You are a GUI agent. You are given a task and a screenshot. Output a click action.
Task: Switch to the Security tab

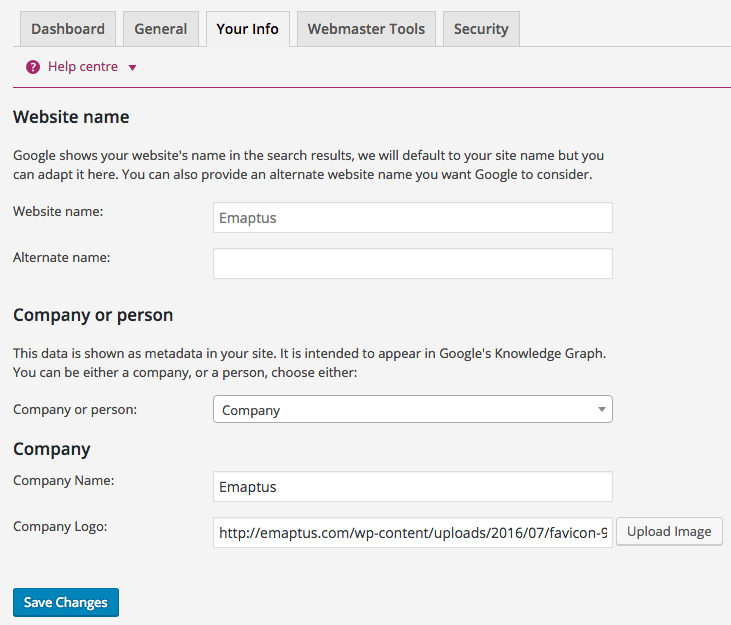click(x=481, y=29)
